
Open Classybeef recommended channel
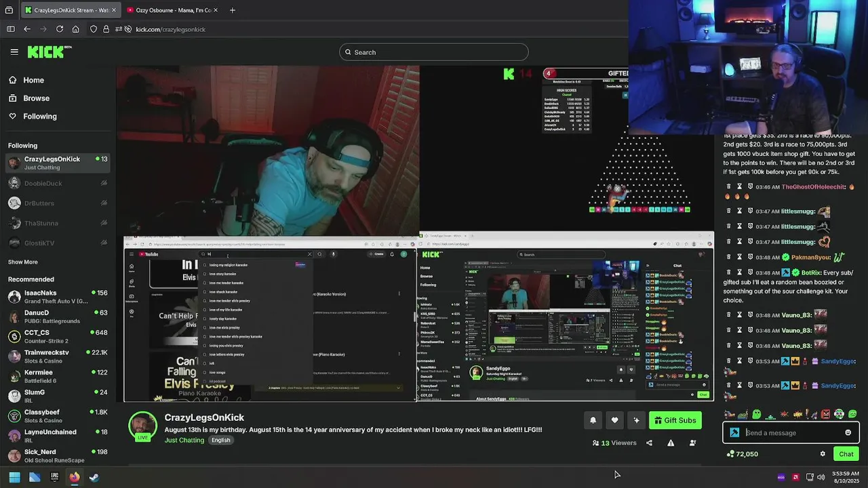[58, 415]
